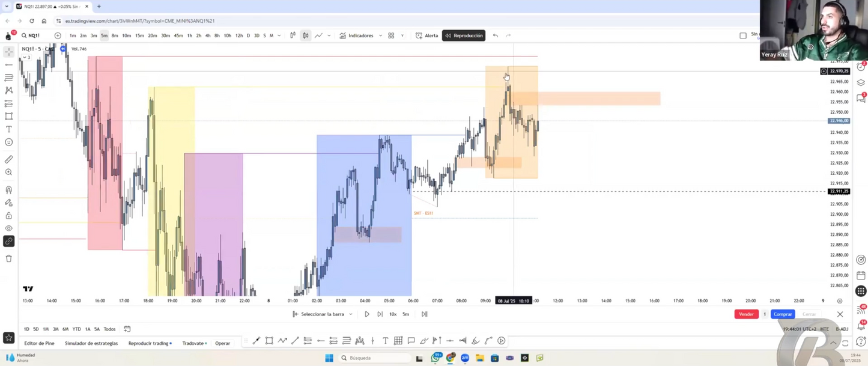Switch to the Editor de Pine tab
The width and height of the screenshot is (868, 366).
click(38, 343)
